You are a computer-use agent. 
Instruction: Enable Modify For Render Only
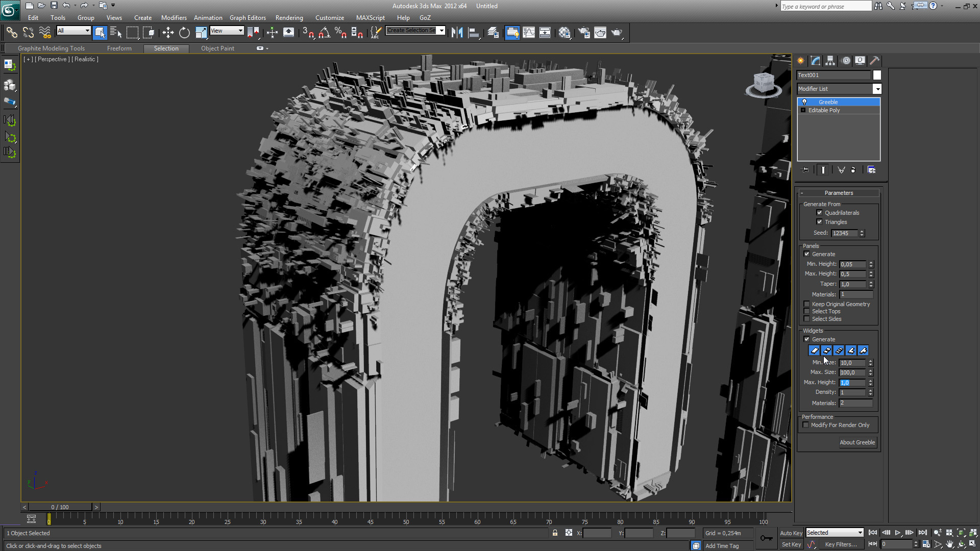coord(806,425)
